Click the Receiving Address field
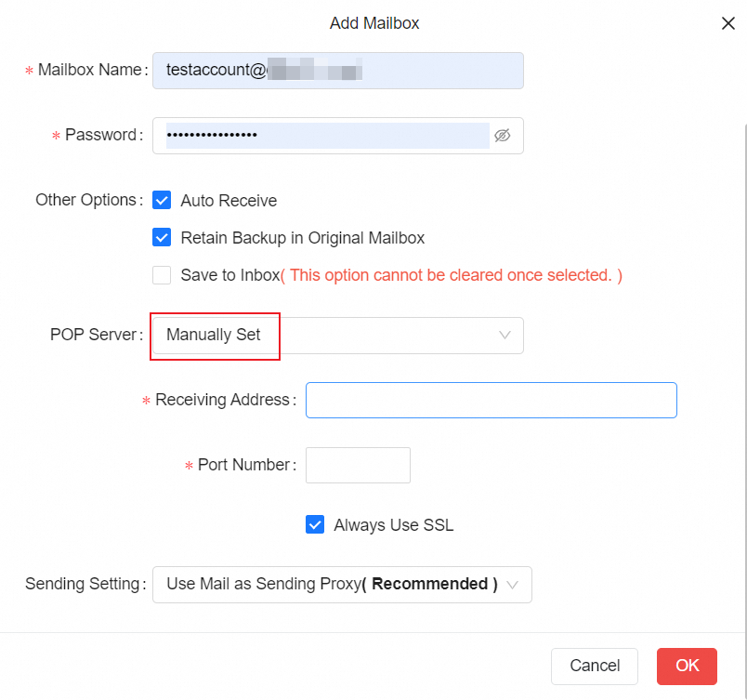 491,401
